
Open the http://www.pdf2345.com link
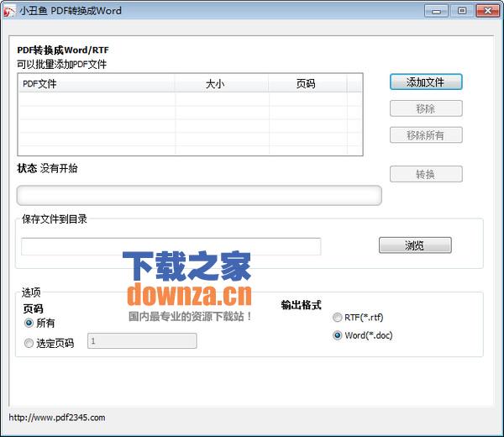[57, 418]
